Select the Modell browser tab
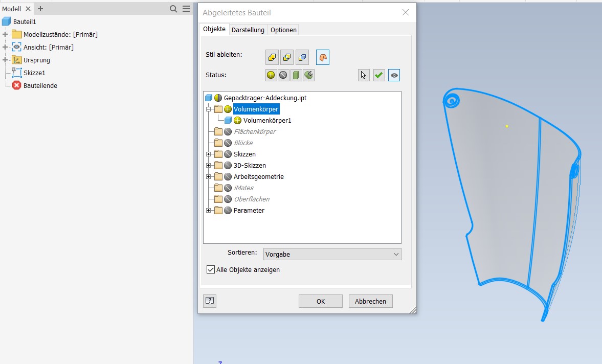The image size is (602, 364). point(12,9)
